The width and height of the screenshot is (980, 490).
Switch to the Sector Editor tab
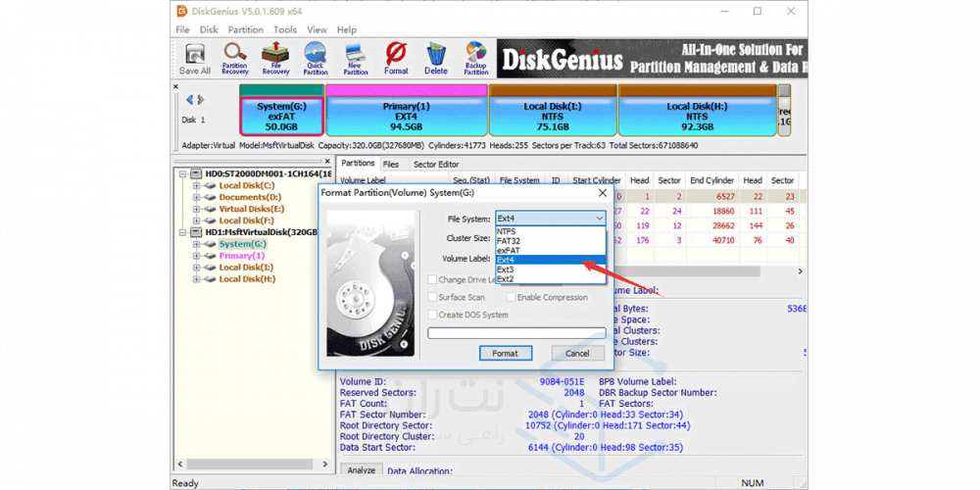pyautogui.click(x=436, y=165)
